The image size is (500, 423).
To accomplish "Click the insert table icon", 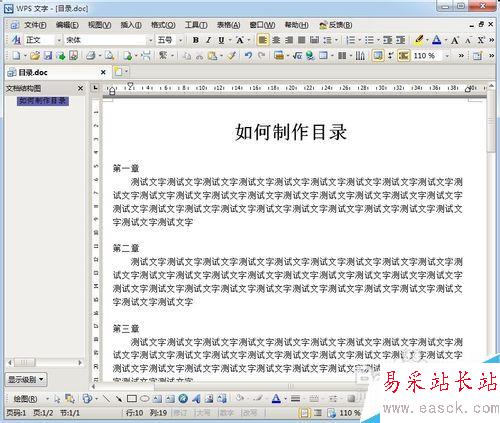I will click(323, 55).
